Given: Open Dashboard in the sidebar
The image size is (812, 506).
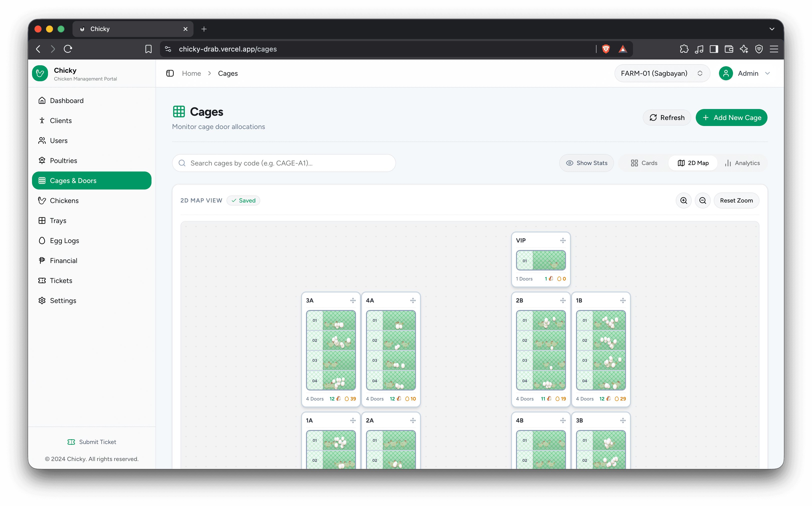Looking at the screenshot, I should pos(92,100).
